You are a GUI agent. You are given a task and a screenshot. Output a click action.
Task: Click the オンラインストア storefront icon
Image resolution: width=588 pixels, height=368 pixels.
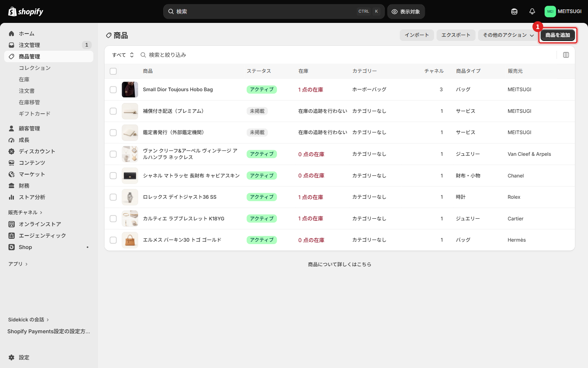tap(11, 224)
